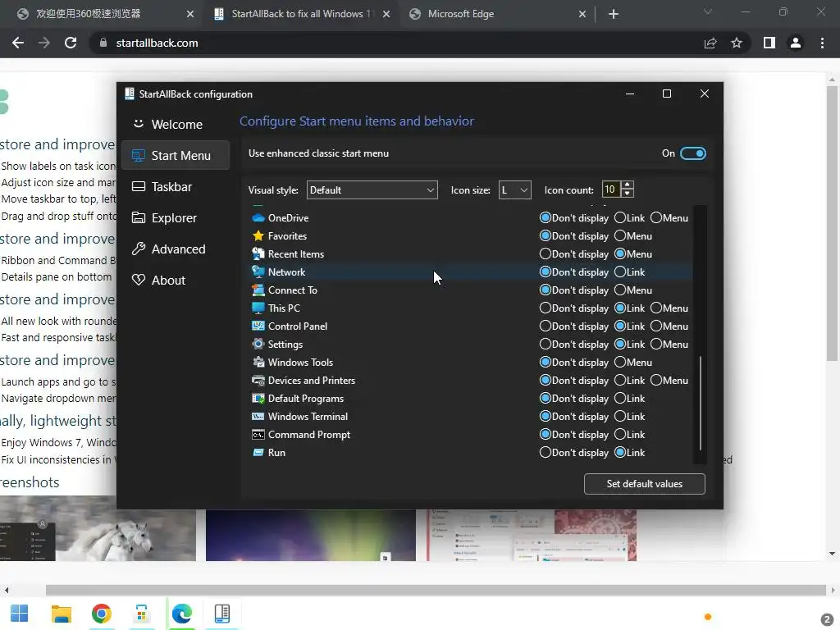Click the page horizontal scrollbar
Viewport: 840px width, 630px height.
(436, 591)
